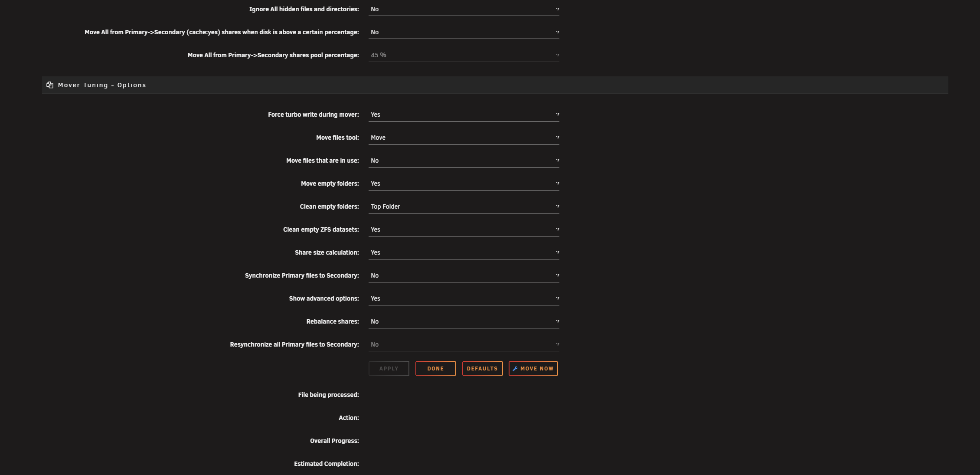Image resolution: width=980 pixels, height=475 pixels.
Task: Click the Rebalance shares label
Action: coord(333,321)
